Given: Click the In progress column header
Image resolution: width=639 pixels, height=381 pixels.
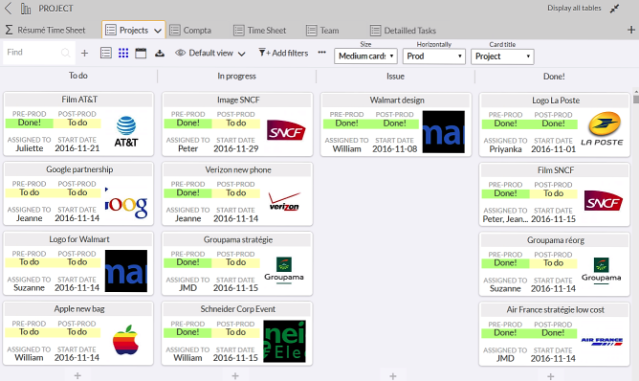Looking at the screenshot, I should 236,76.
